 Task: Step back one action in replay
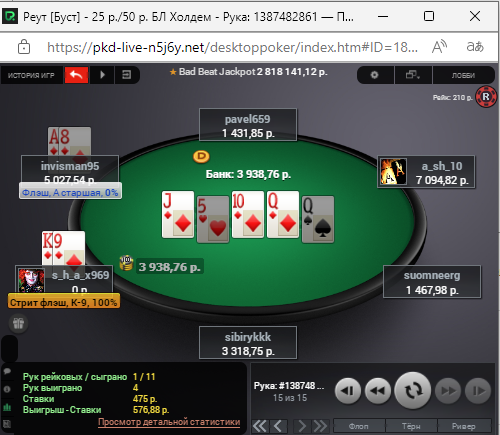348,390
